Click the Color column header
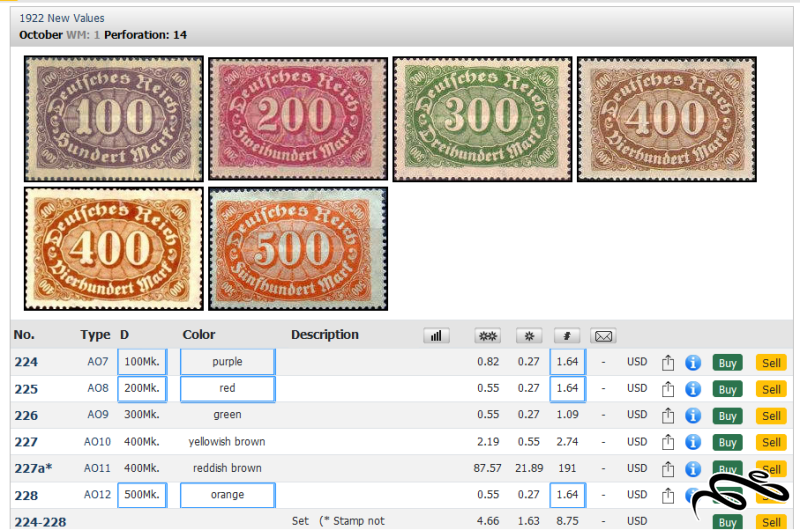 tap(199, 335)
